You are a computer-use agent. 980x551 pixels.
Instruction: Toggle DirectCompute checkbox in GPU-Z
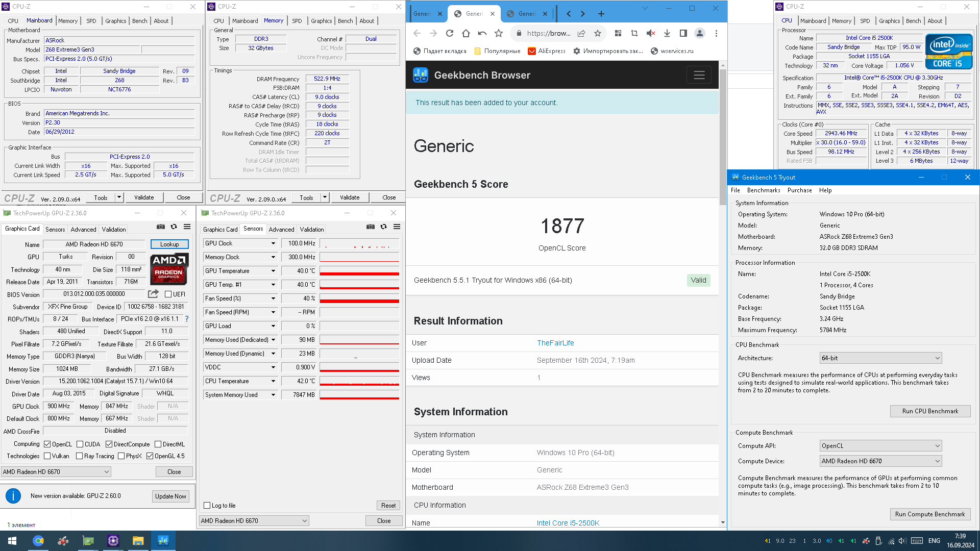(109, 444)
